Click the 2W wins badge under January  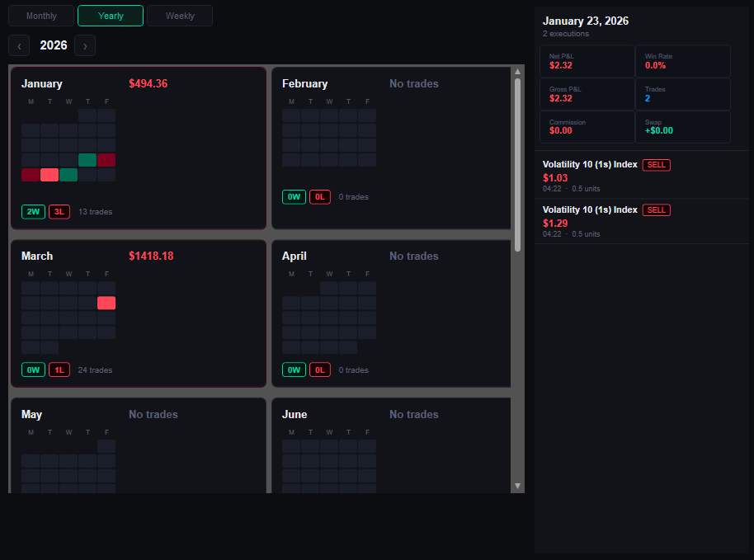point(33,211)
